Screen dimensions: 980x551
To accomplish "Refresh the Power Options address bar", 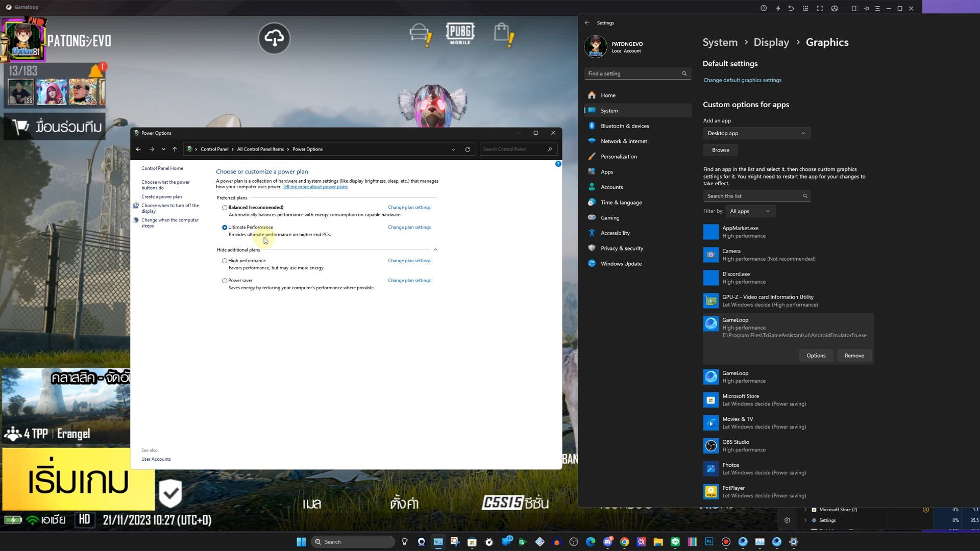I will coord(467,149).
